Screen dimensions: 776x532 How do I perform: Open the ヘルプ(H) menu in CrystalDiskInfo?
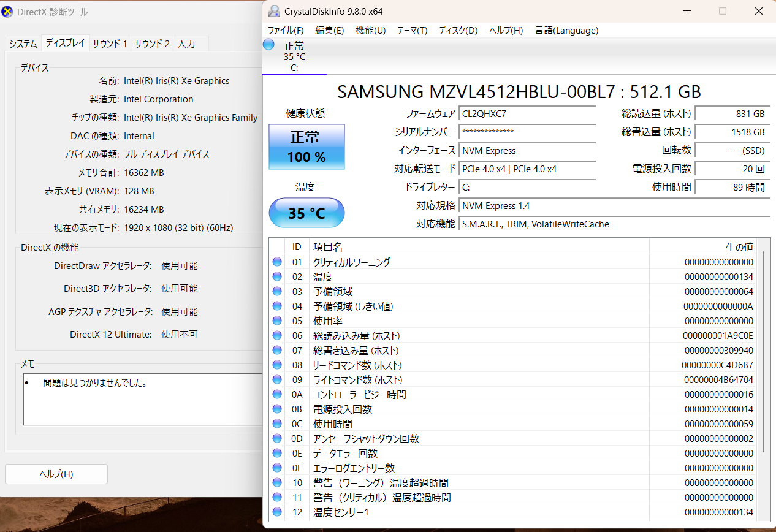point(506,30)
